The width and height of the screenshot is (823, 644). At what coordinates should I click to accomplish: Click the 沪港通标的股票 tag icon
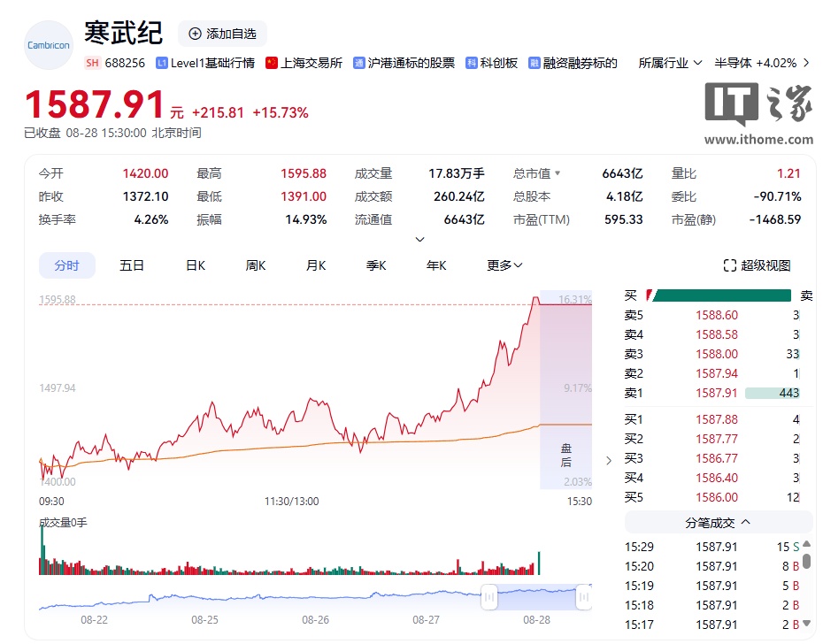(359, 63)
